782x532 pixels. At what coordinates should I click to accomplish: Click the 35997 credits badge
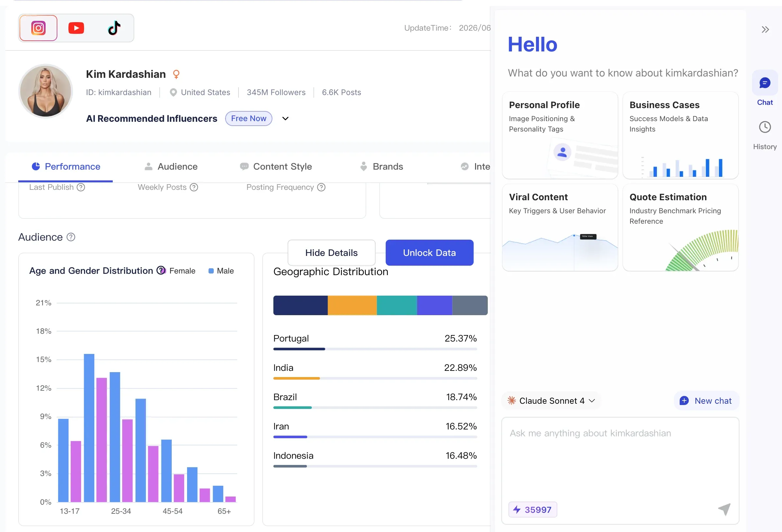pos(533,510)
